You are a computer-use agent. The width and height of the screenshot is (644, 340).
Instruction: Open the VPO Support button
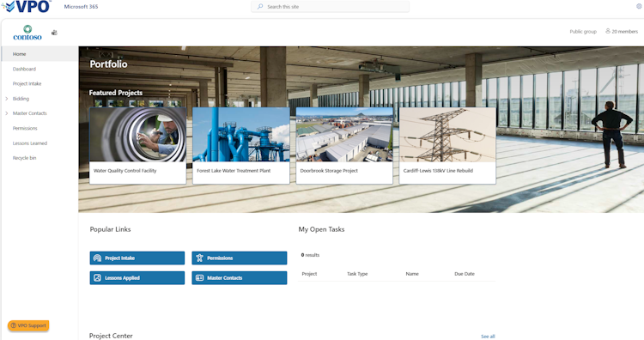[28, 325]
